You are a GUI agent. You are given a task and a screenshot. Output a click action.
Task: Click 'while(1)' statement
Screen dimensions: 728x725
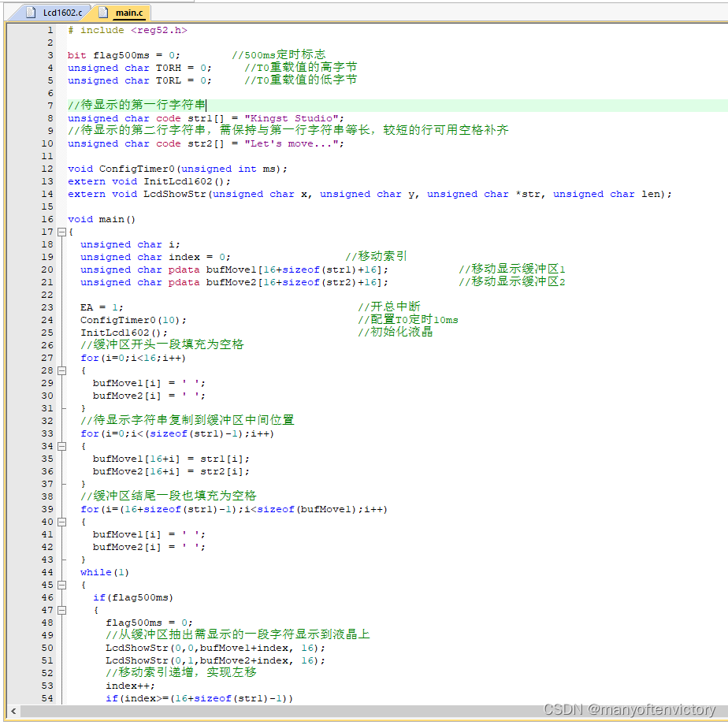pyautogui.click(x=105, y=572)
